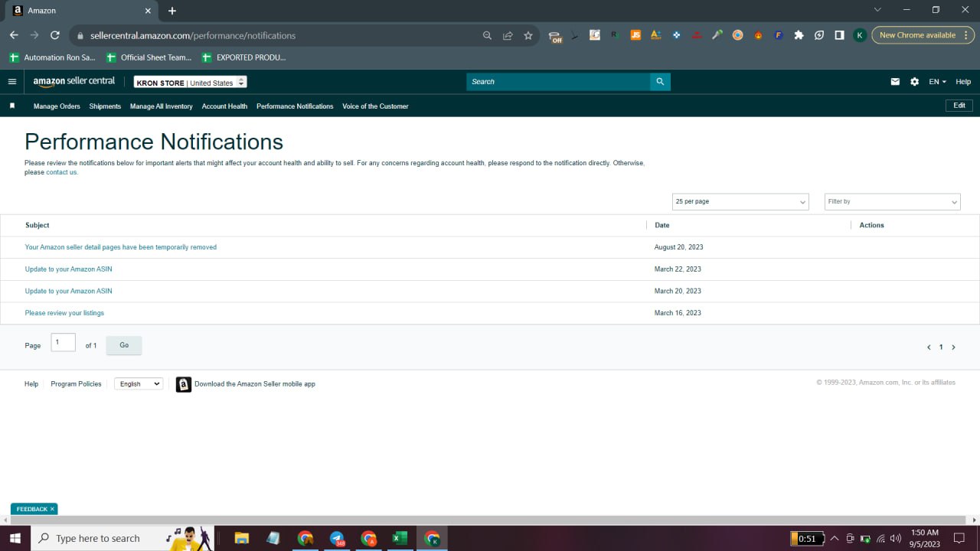Open the March 22 'Update to your Amazon ASIN' notification
The width and height of the screenshot is (980, 551).
[x=69, y=269]
